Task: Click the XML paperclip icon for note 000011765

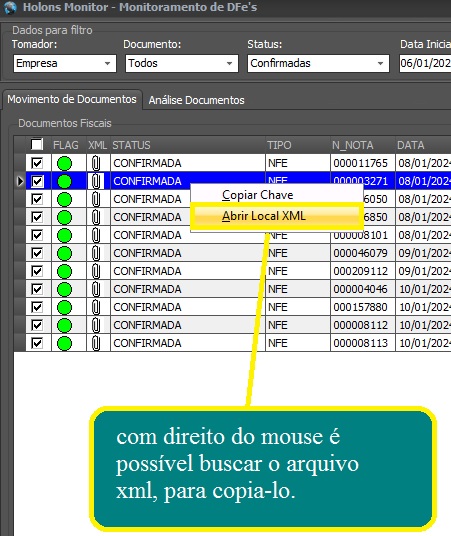Action: pyautogui.click(x=96, y=163)
